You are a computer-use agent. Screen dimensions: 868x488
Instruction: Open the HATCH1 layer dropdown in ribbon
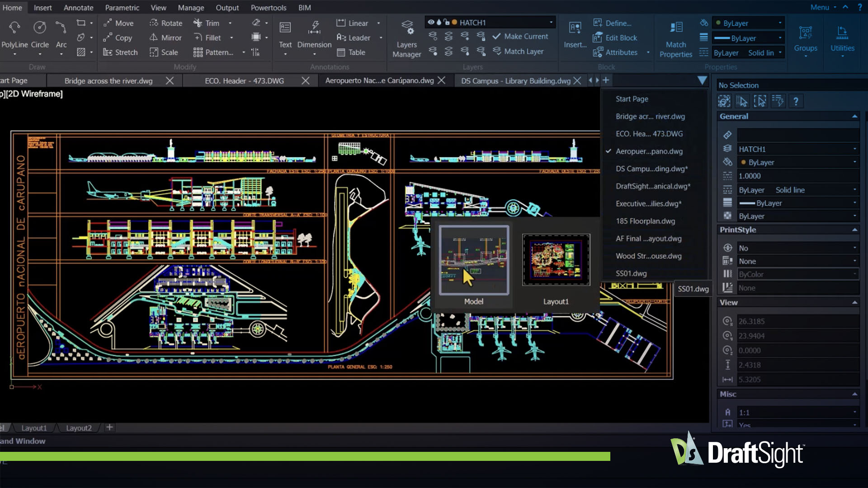pyautogui.click(x=551, y=22)
